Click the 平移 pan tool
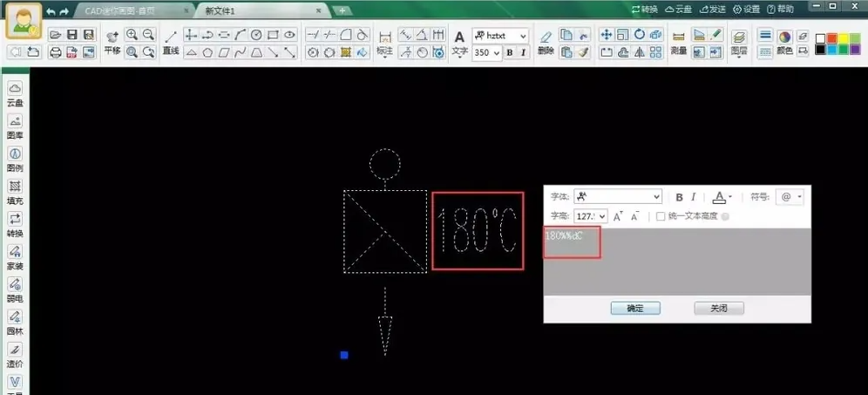 point(112,42)
